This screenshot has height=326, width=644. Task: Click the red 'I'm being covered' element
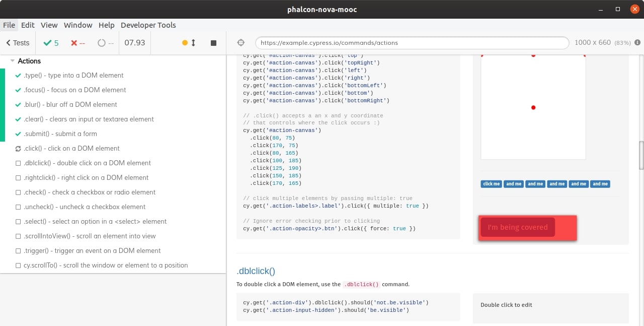click(517, 227)
